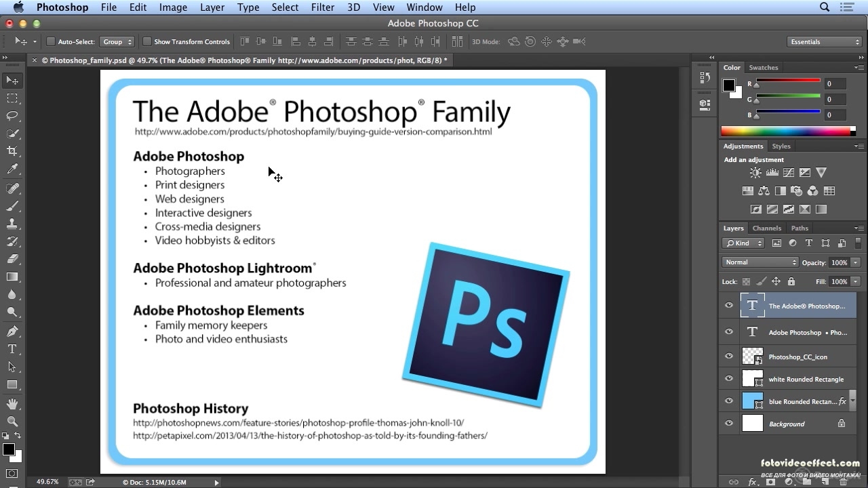Image resolution: width=868 pixels, height=488 pixels.
Task: Switch to the Swatches tab
Action: tap(764, 68)
